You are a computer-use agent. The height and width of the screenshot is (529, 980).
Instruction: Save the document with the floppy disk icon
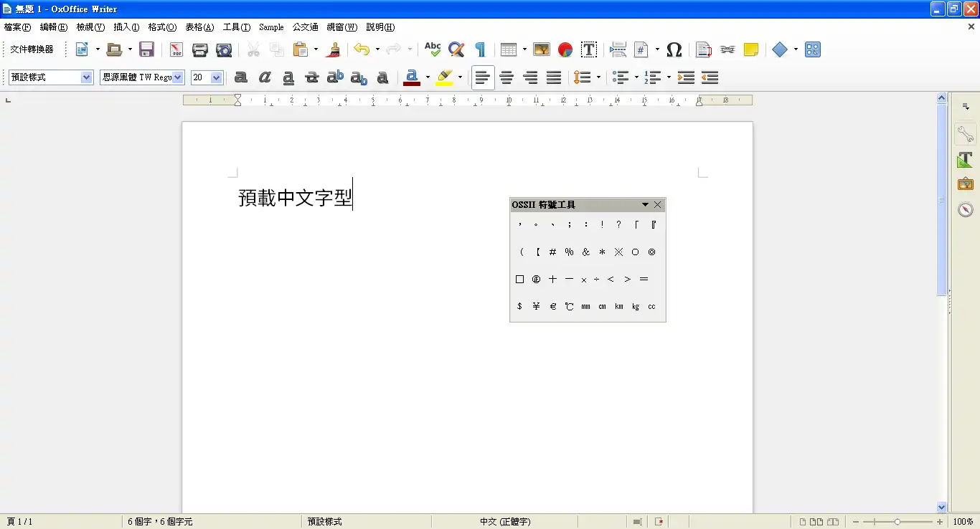(x=146, y=49)
